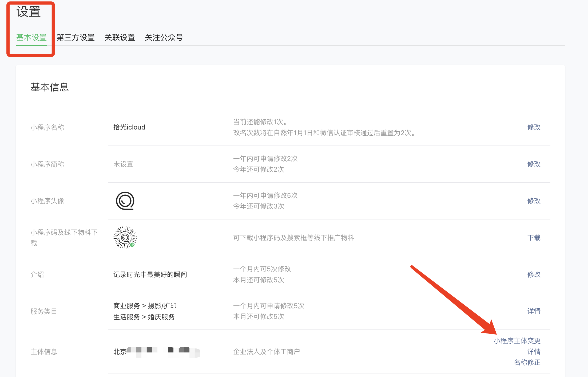
Task: Open 详情 for 主体信息
Action: click(534, 352)
